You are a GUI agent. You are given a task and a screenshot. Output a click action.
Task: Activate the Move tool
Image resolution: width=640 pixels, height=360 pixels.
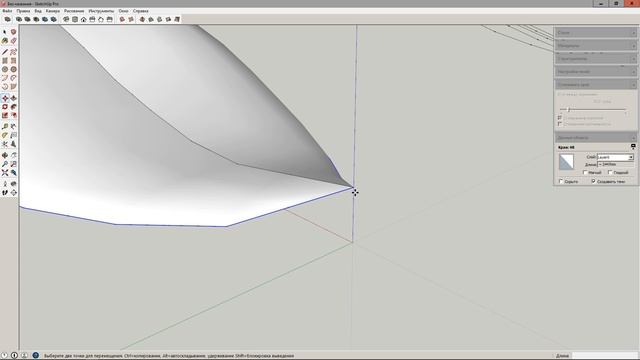[5, 98]
